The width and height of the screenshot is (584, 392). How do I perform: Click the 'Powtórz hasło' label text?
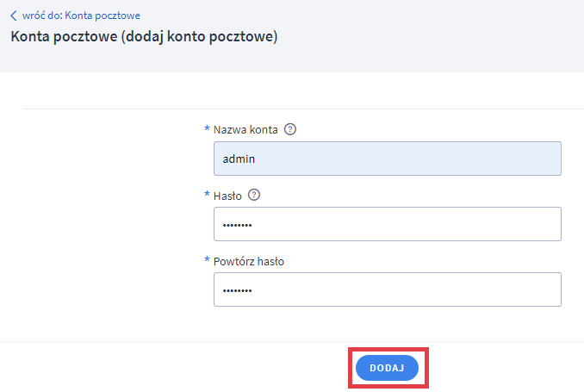[249, 261]
